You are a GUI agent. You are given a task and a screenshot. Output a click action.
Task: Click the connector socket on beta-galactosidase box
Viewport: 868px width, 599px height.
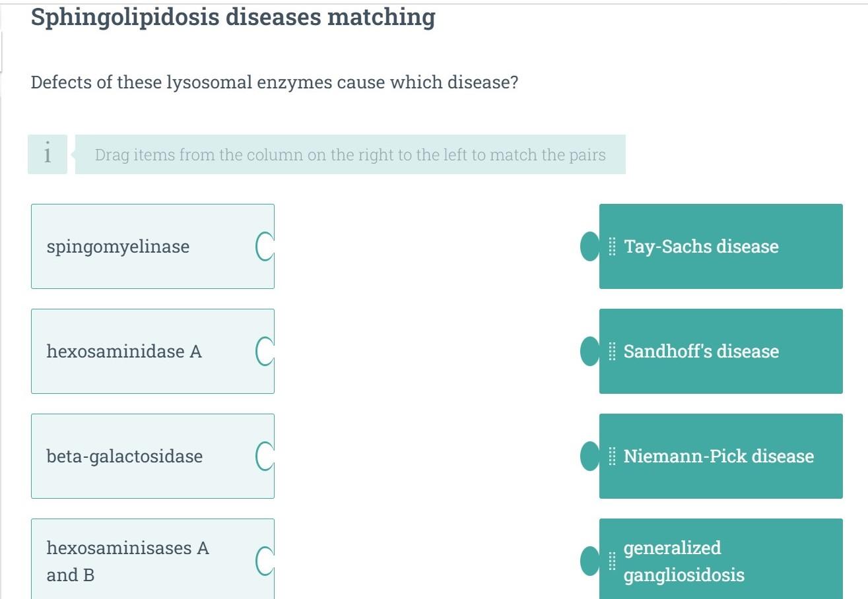263,456
